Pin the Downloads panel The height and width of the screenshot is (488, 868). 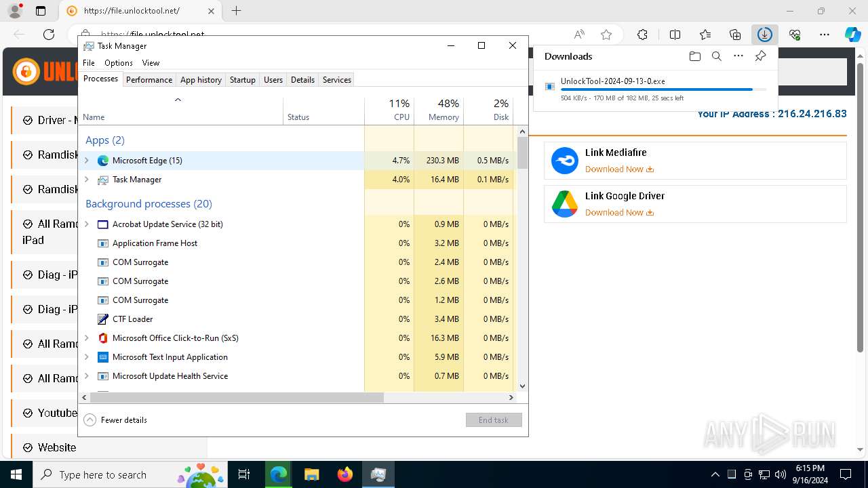[760, 56]
